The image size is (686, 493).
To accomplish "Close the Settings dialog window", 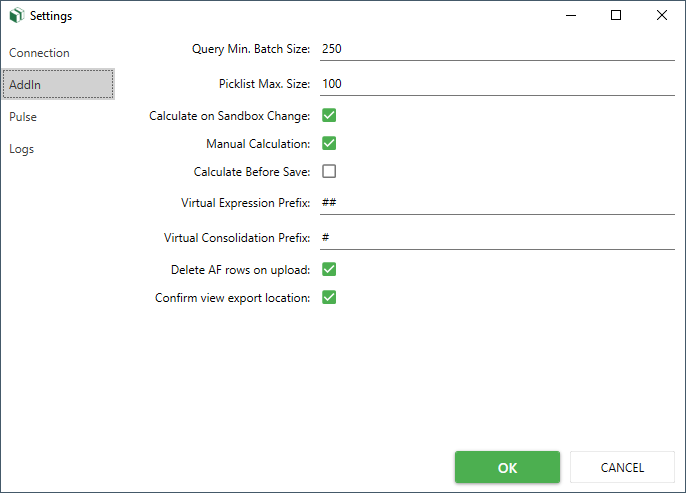I will pyautogui.click(x=662, y=16).
